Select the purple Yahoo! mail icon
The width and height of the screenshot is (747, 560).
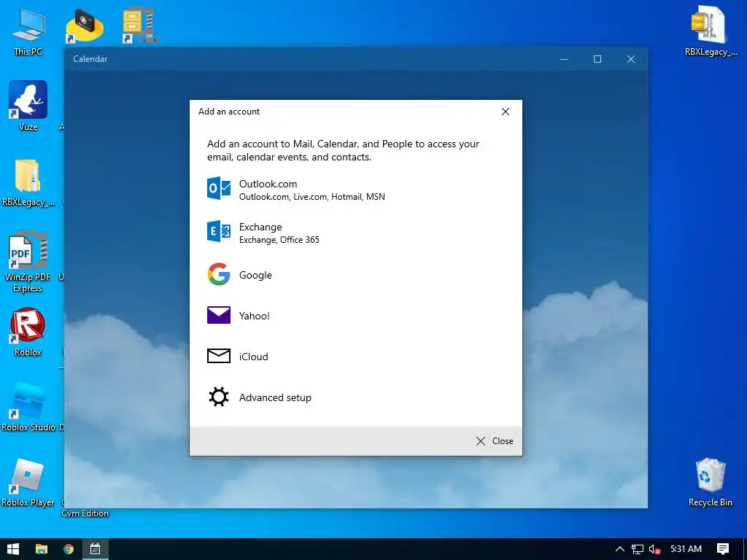click(x=219, y=315)
